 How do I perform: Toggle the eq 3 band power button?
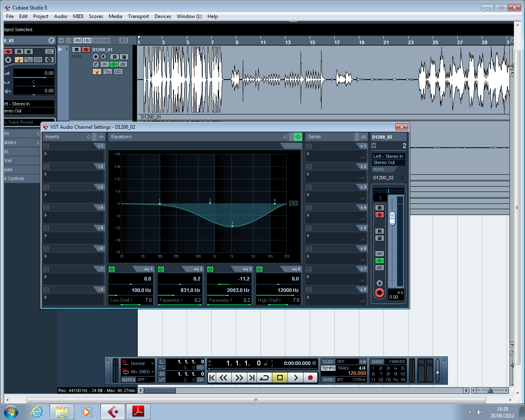point(210,269)
